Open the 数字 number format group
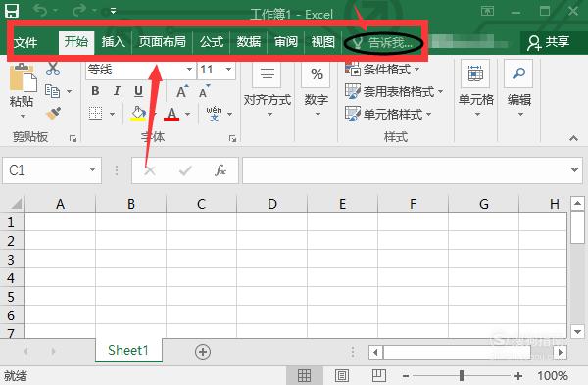The width and height of the screenshot is (588, 385). (317, 90)
